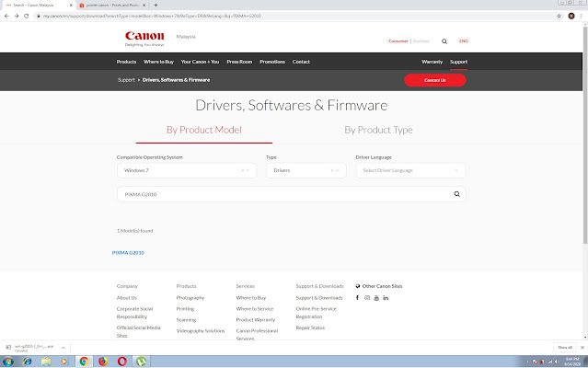Screen dimensions: 588x368
Task: Click the browser back arrow
Action: [x=6, y=16]
